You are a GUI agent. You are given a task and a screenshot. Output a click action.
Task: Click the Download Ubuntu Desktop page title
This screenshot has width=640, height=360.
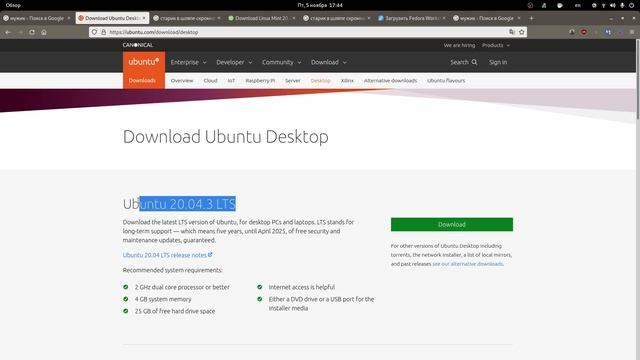click(x=225, y=137)
